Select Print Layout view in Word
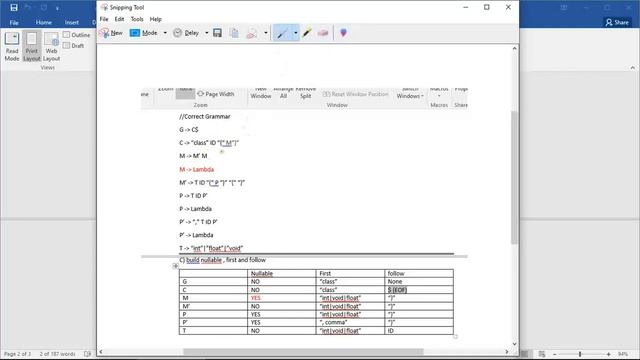The width and height of the screenshot is (640, 360). click(x=31, y=47)
